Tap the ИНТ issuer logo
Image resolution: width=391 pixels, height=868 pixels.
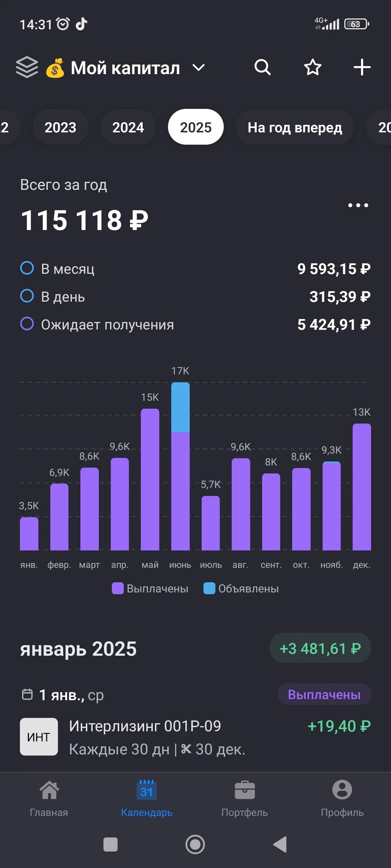[x=39, y=737]
